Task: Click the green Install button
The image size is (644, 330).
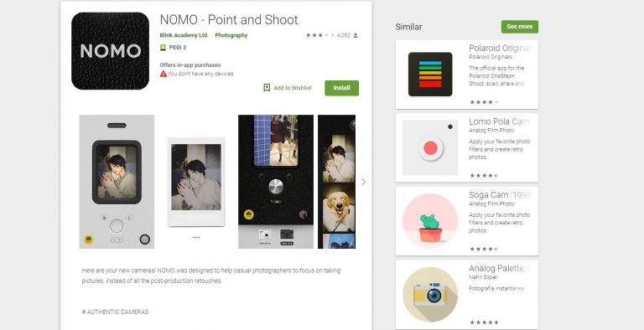Action: point(342,88)
